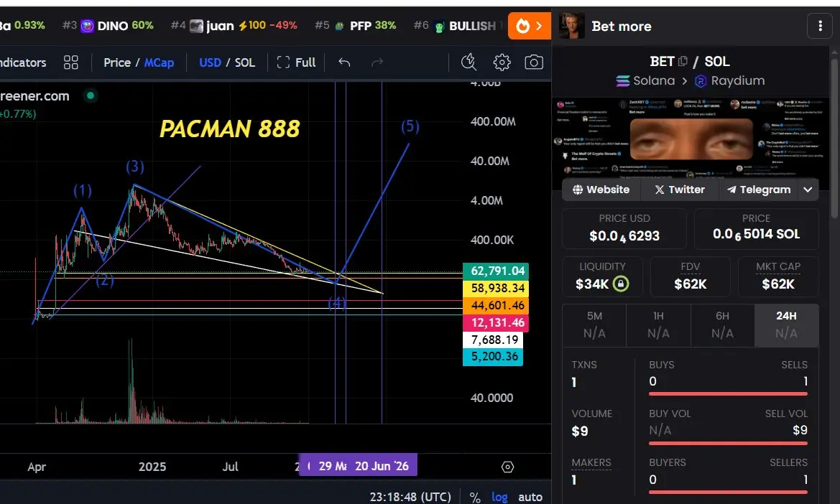Toggle percent scale on chart

tap(475, 497)
